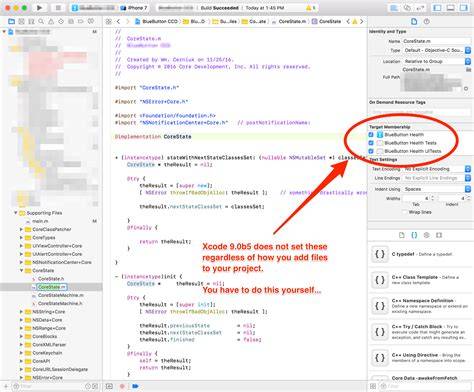Select main.m in Supporting Files

pos(40,221)
